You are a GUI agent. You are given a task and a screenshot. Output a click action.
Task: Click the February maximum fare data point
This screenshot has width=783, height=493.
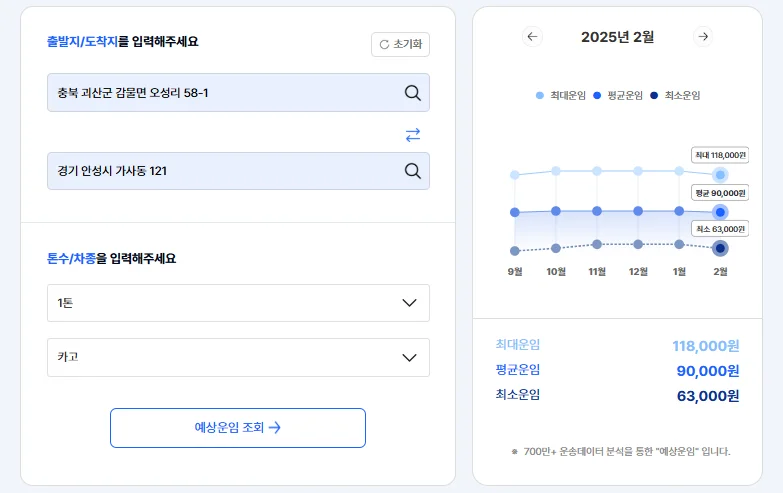(720, 175)
